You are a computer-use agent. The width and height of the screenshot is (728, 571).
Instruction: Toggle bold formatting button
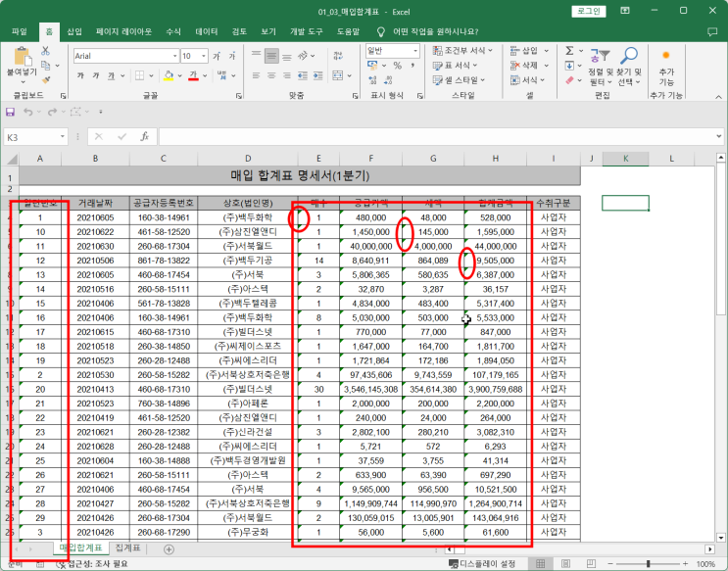[80, 75]
